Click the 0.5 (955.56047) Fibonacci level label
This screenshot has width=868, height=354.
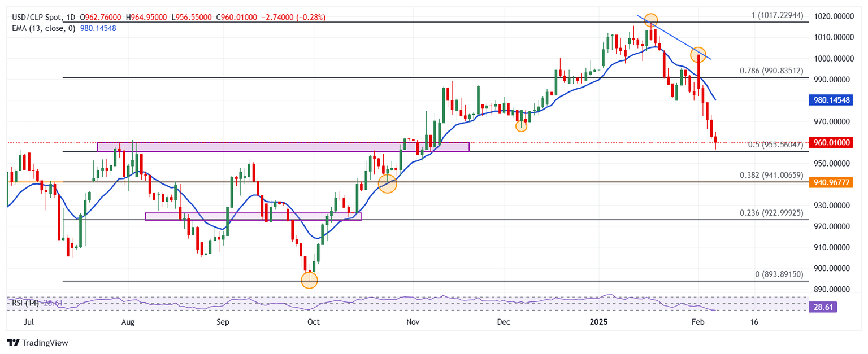tap(775, 145)
